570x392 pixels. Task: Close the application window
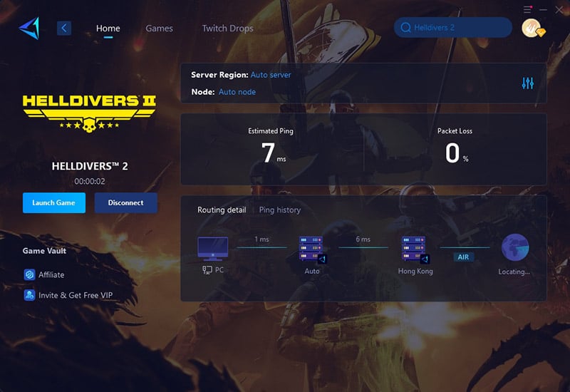pyautogui.click(x=559, y=10)
